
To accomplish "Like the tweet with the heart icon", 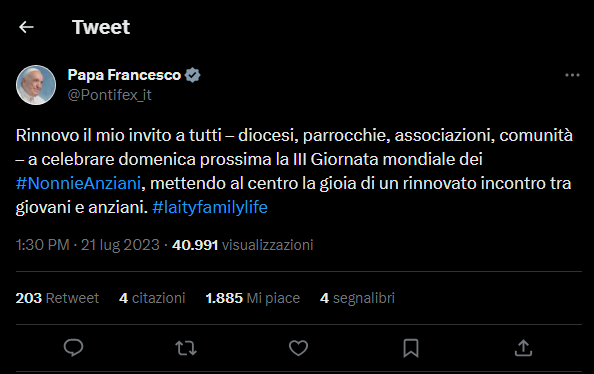I will [299, 348].
